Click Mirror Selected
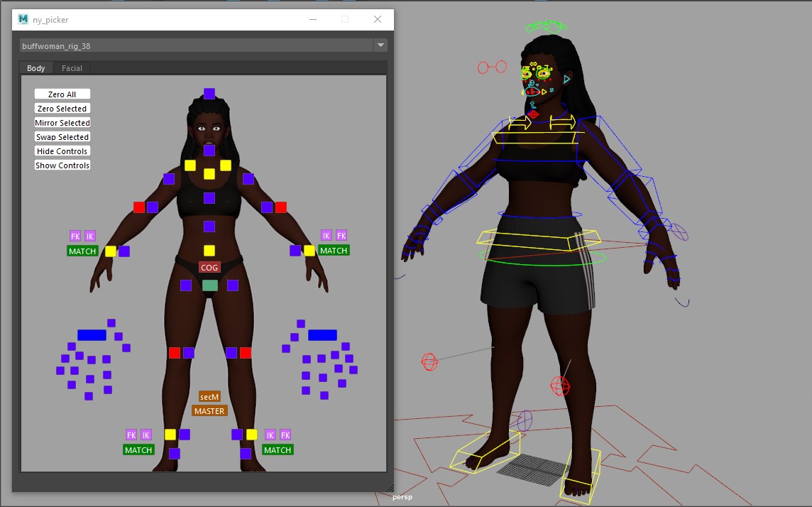The image size is (812, 507). click(62, 123)
